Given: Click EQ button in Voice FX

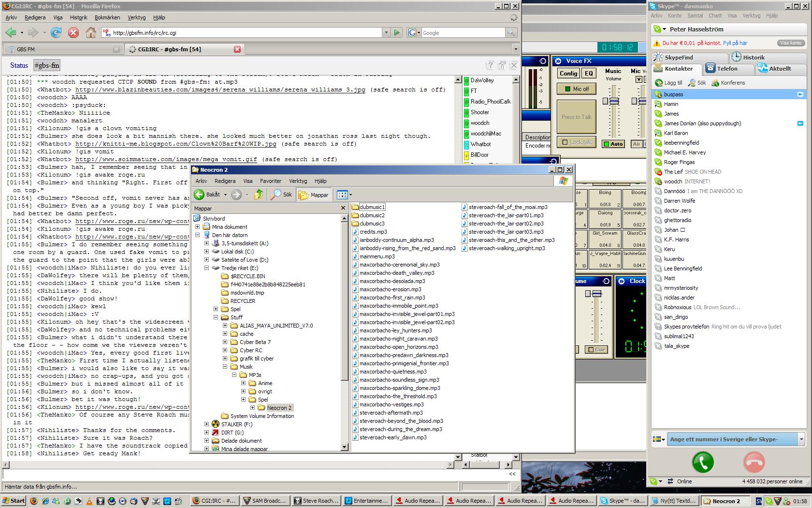Looking at the screenshot, I should 588,74.
